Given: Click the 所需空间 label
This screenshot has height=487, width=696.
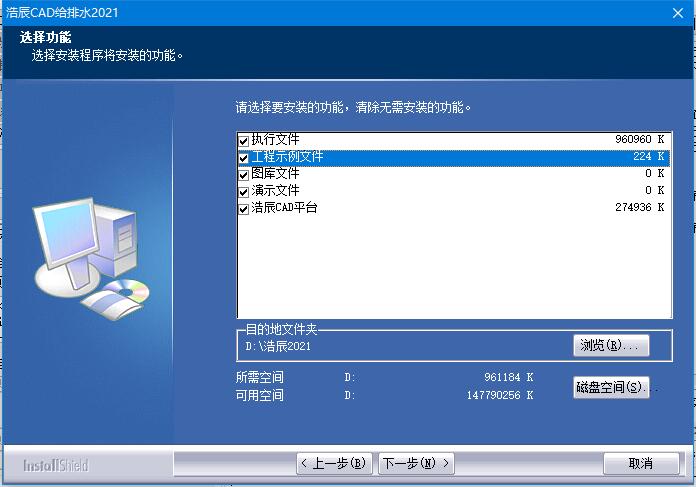Looking at the screenshot, I should point(260,377).
